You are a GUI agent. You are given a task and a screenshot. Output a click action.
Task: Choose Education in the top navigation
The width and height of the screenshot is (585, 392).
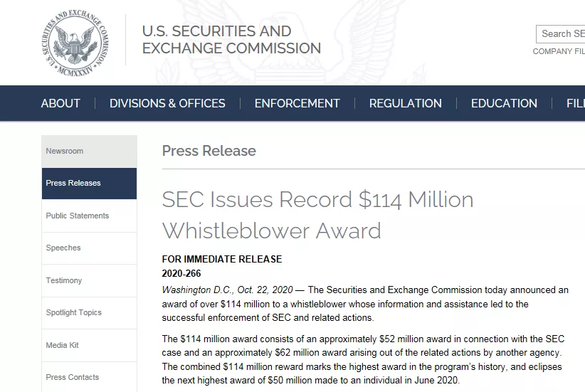504,103
